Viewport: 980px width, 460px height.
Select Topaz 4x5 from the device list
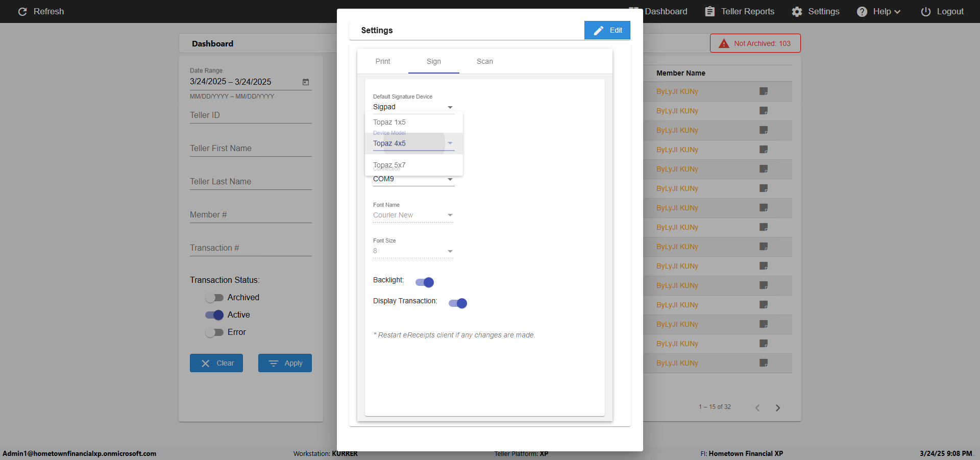(414, 143)
